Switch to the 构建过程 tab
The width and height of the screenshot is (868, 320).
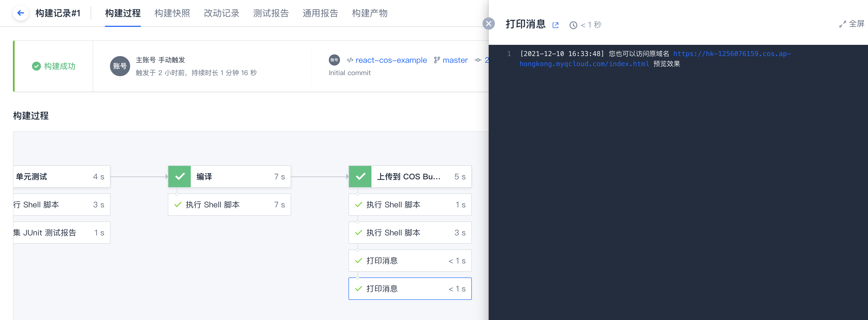123,13
